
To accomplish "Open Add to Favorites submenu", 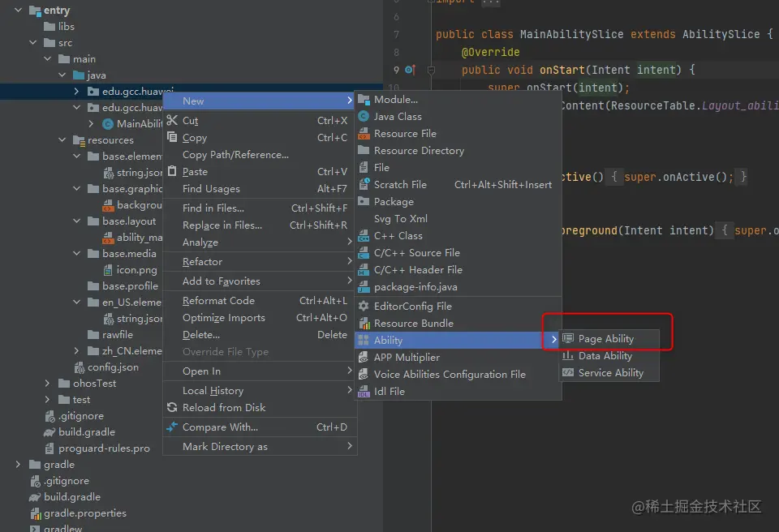I will 260,281.
